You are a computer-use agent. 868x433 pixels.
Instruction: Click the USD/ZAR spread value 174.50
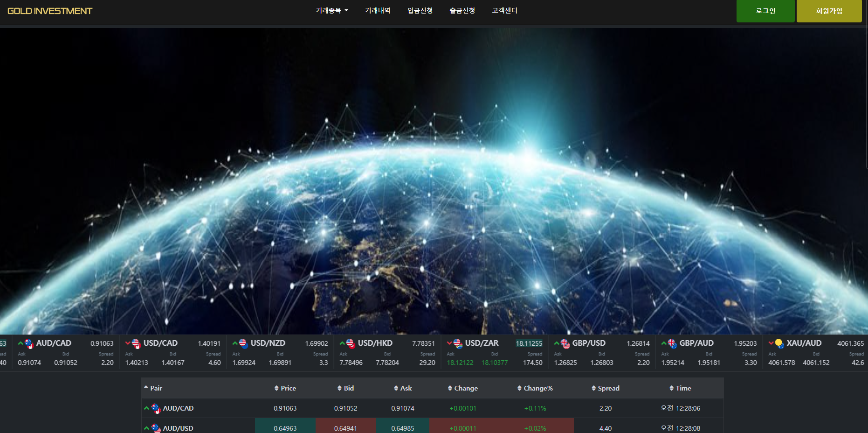pos(533,363)
